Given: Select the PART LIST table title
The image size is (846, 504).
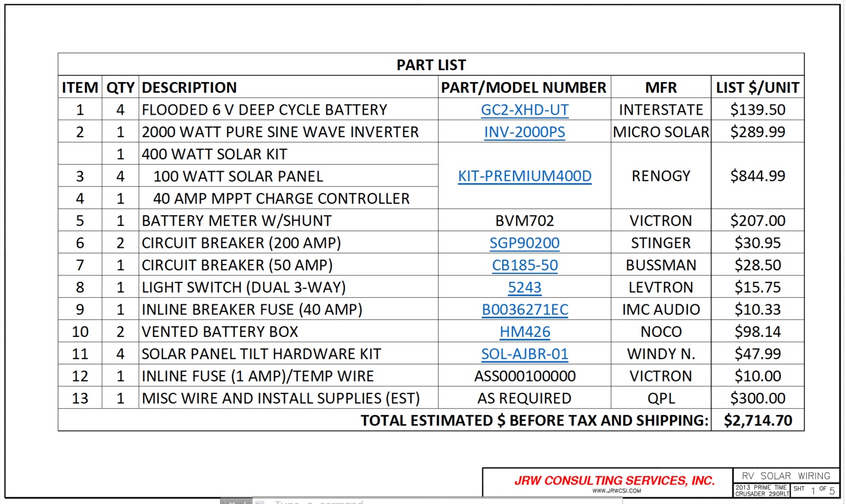Looking at the screenshot, I should [x=431, y=65].
